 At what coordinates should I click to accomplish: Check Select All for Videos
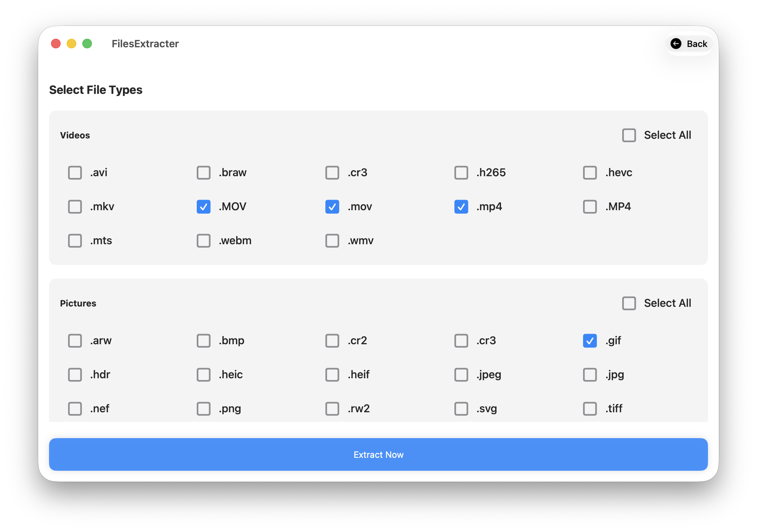[x=629, y=135]
